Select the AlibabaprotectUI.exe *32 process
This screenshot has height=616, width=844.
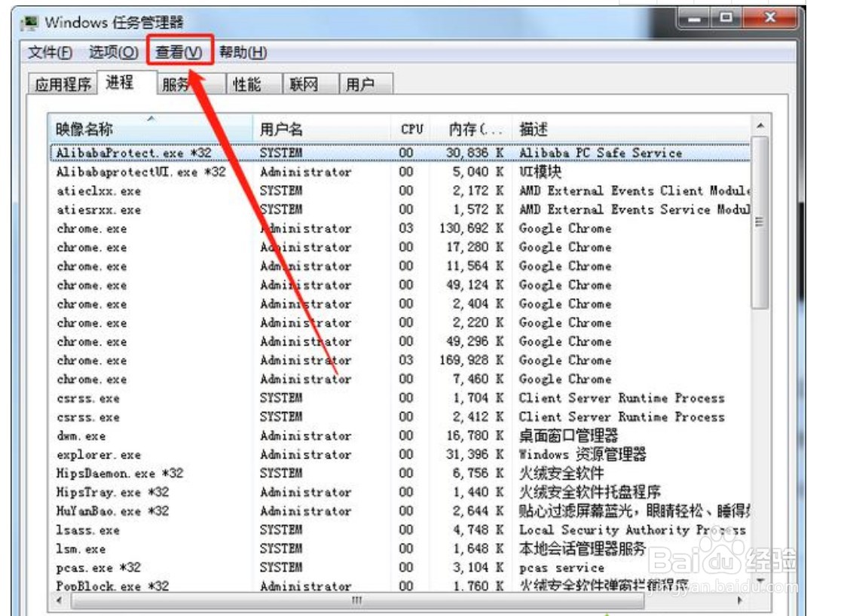(x=400, y=172)
